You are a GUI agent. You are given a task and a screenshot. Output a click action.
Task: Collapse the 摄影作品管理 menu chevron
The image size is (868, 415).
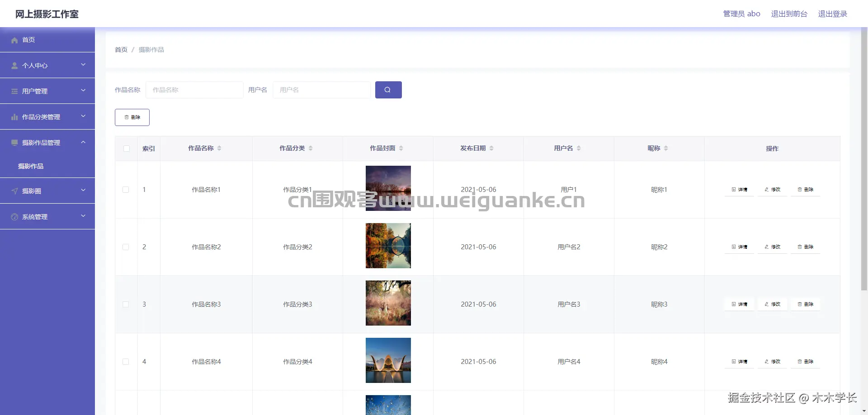(x=83, y=142)
